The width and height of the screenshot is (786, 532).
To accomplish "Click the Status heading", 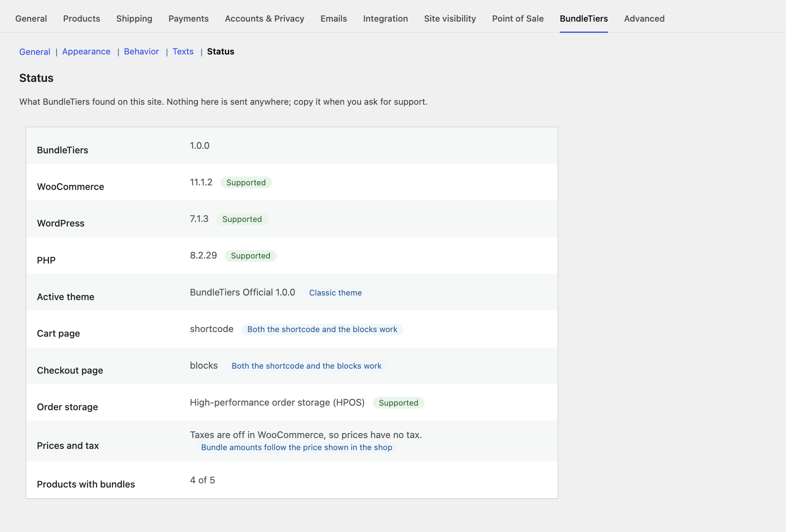I will [36, 78].
